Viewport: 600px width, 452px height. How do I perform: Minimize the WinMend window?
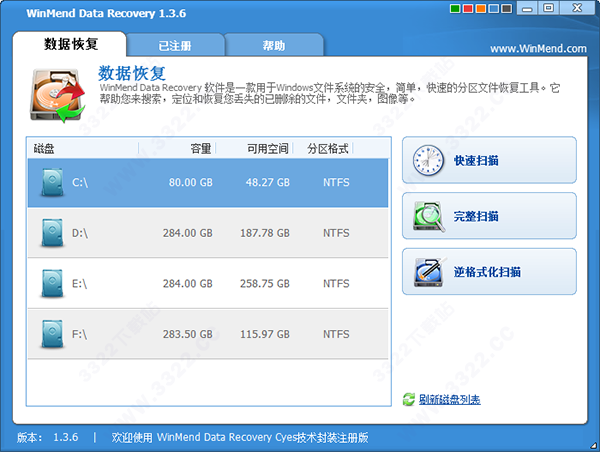pyautogui.click(x=527, y=8)
